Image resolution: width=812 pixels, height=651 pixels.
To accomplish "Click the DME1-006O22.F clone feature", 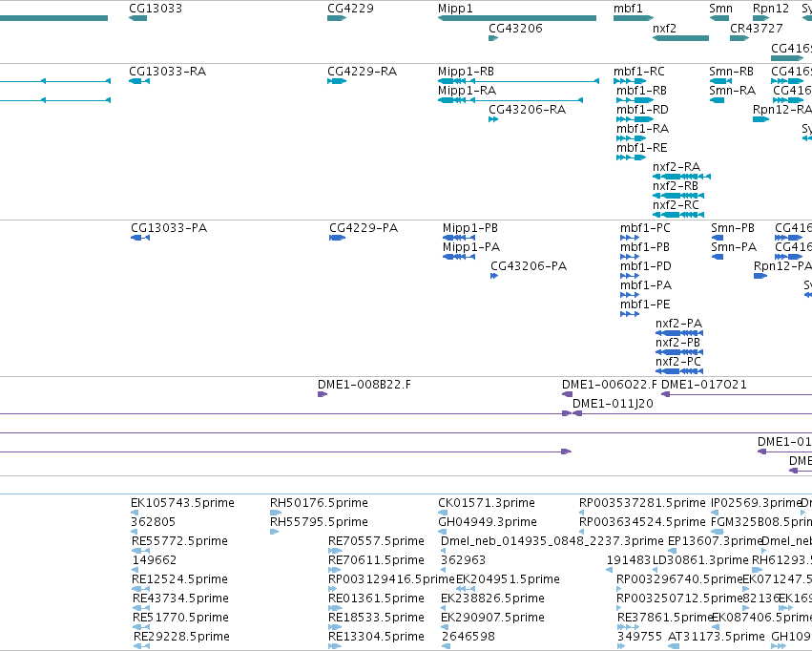I will pyautogui.click(x=567, y=394).
